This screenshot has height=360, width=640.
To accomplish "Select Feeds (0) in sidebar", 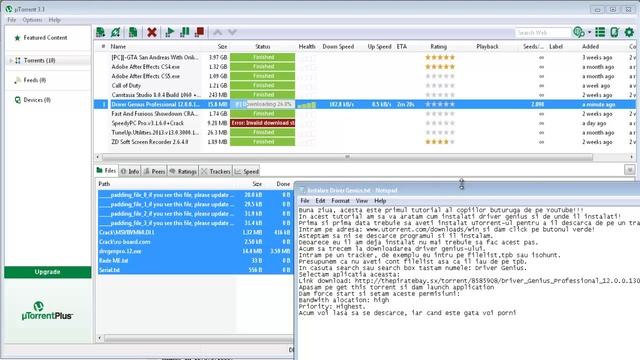I will 35,80.
